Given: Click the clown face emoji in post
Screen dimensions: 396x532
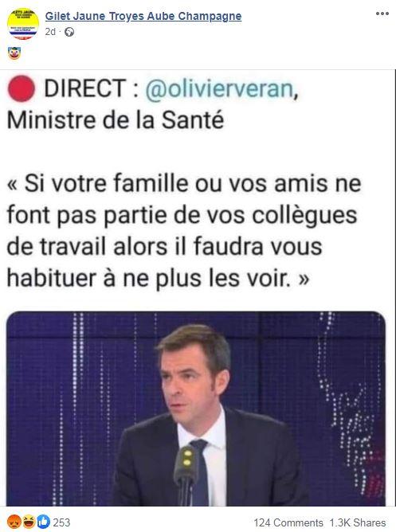Looking at the screenshot, I should click(x=14, y=53).
